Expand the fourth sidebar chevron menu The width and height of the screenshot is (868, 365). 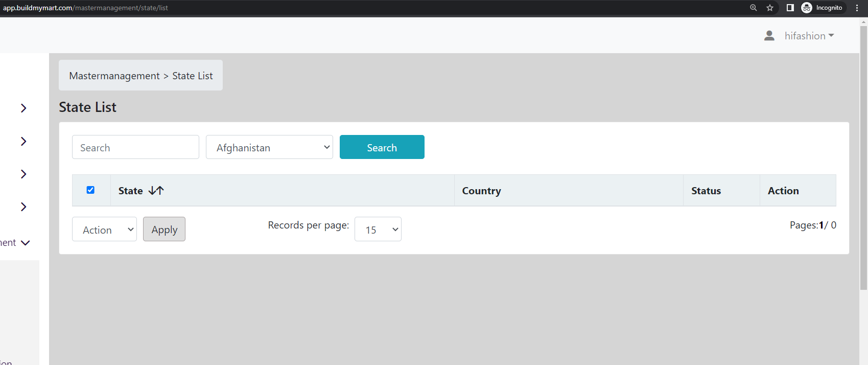point(24,207)
